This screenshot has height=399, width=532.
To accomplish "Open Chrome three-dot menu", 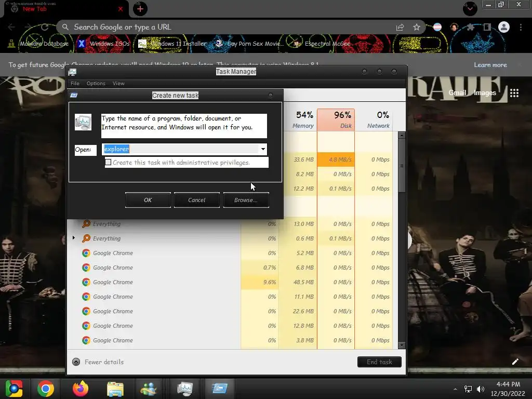I will (521, 27).
